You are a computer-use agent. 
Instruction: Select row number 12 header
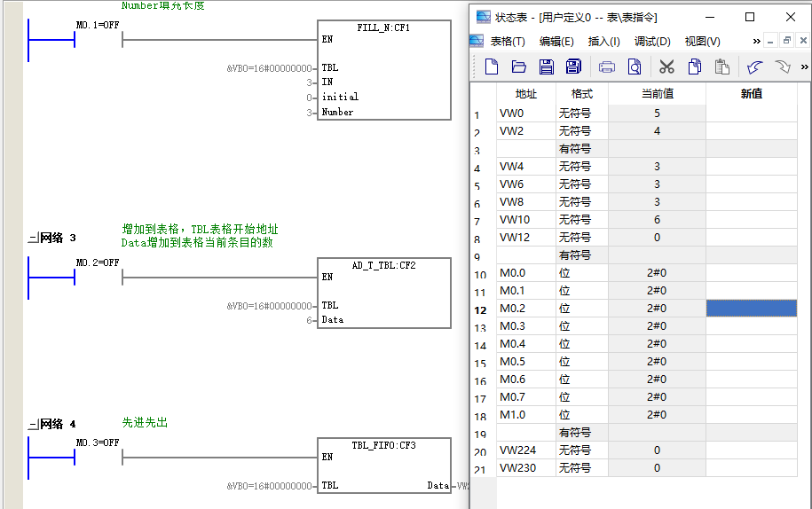click(481, 309)
